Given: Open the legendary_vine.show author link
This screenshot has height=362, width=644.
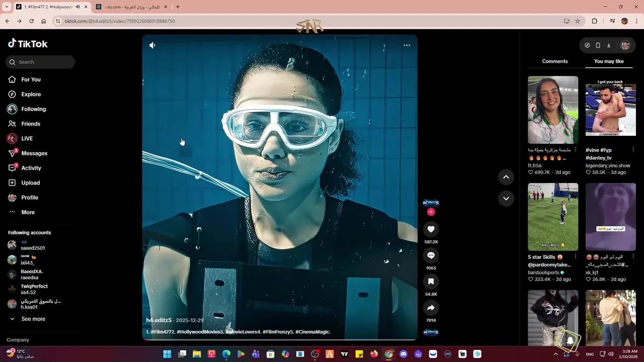Looking at the screenshot, I should 608,165.
